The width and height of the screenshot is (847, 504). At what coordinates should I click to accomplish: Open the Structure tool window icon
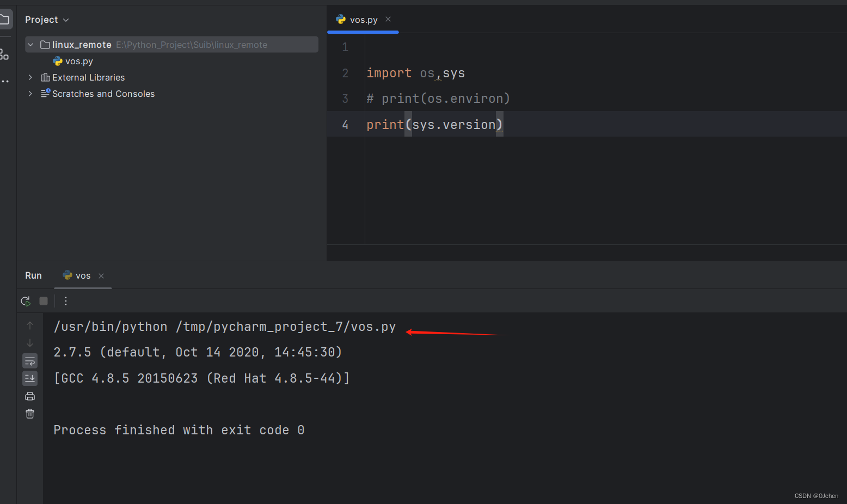coord(4,54)
